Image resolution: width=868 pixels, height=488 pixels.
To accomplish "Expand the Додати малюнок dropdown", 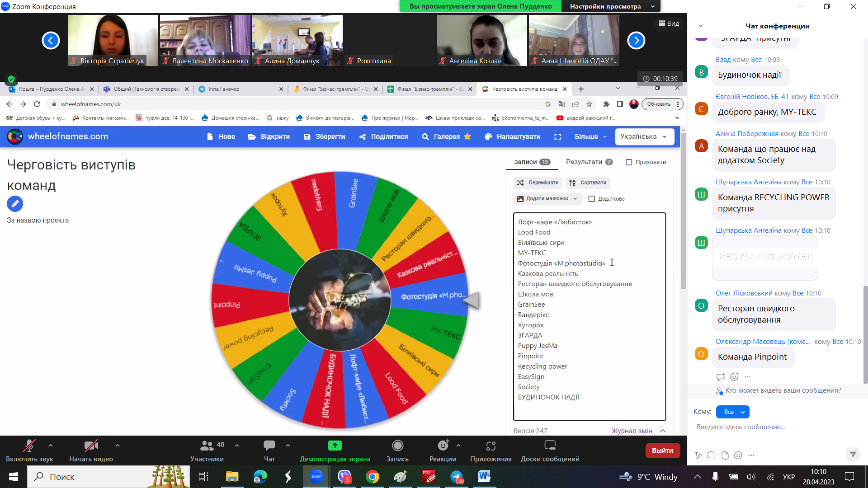I will click(548, 199).
